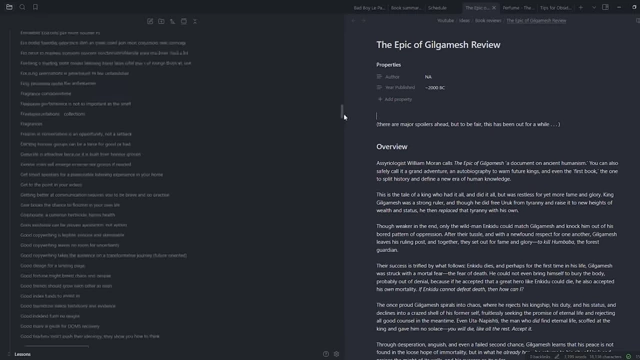Open note about DOMS recovery
Viewport: 640px width, 360px height.
(x=60, y=326)
